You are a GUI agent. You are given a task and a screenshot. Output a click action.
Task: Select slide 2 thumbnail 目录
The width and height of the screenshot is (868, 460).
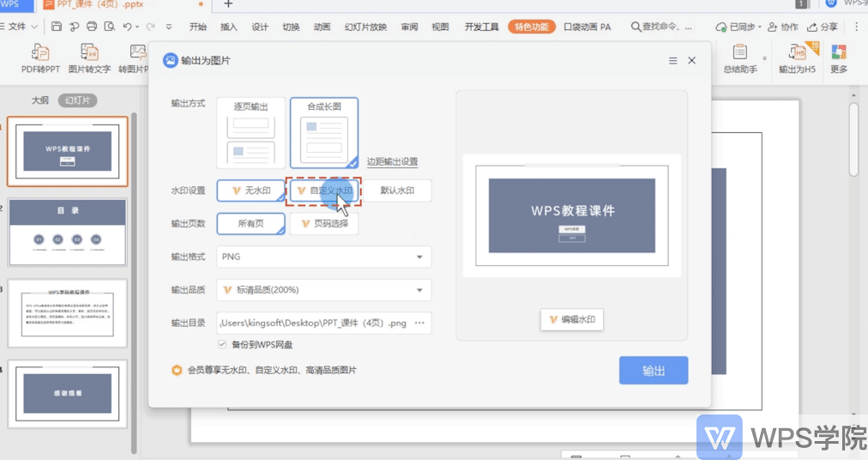(x=68, y=233)
